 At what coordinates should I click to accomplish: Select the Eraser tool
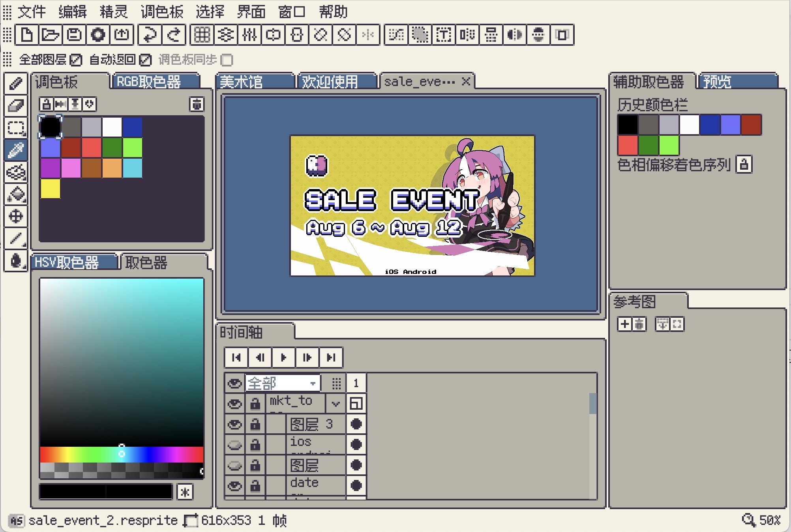(x=16, y=106)
